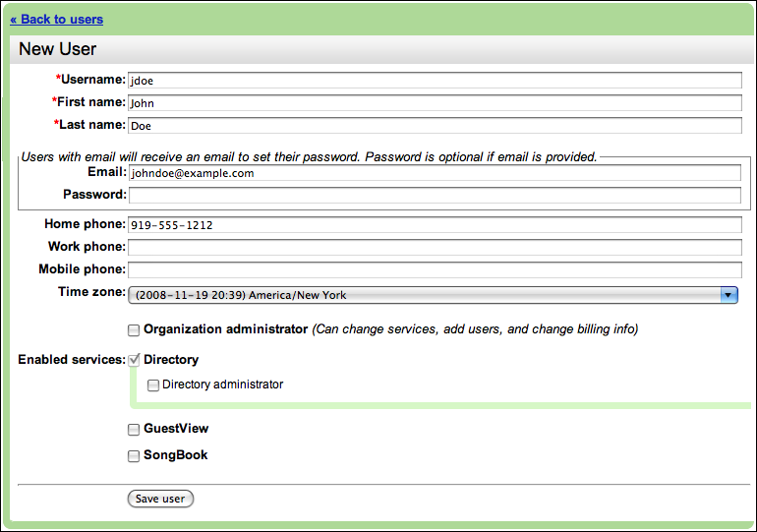757x532 pixels.
Task: Enable the GuestView service
Action: (134, 430)
